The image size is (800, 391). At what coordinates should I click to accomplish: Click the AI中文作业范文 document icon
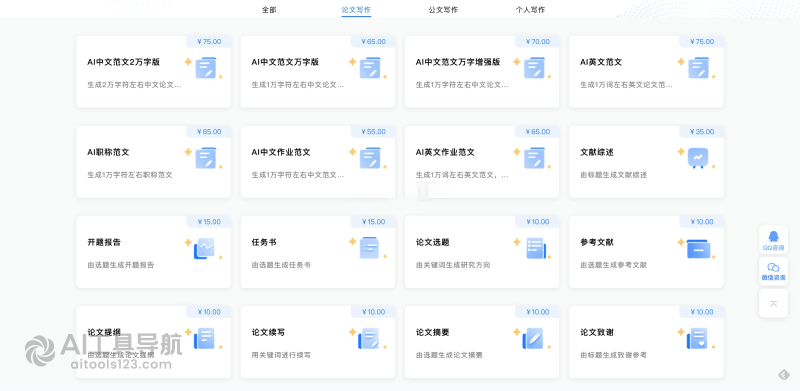pyautogui.click(x=370, y=158)
